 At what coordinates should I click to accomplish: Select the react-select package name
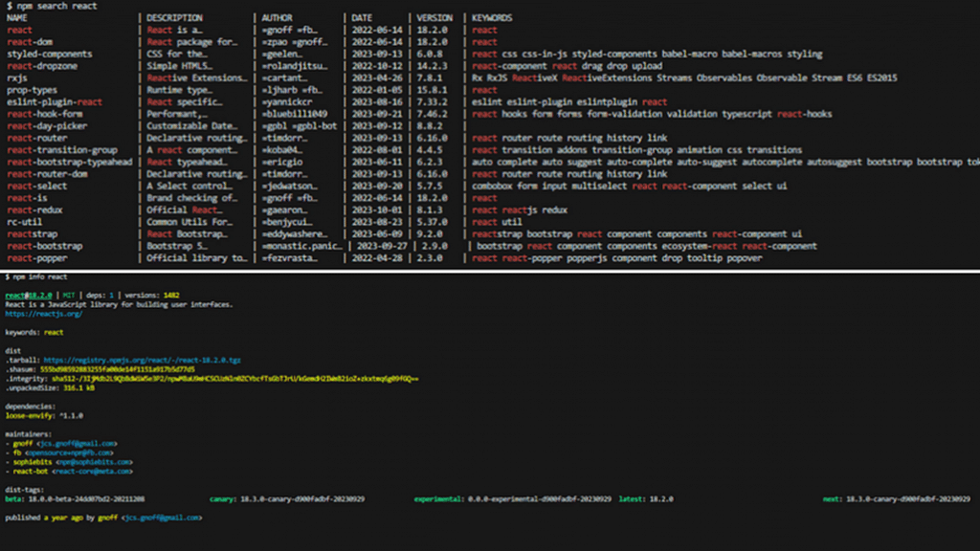pos(37,186)
